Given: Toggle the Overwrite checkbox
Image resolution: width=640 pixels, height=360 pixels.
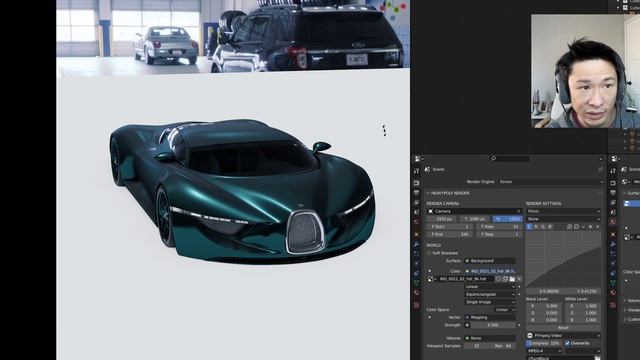Looking at the screenshot, I should pos(567,343).
